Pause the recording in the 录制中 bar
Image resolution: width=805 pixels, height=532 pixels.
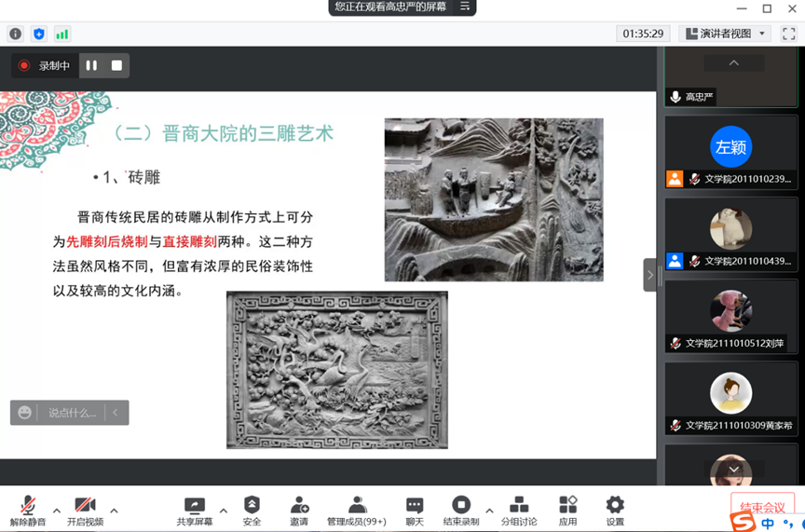click(x=91, y=65)
